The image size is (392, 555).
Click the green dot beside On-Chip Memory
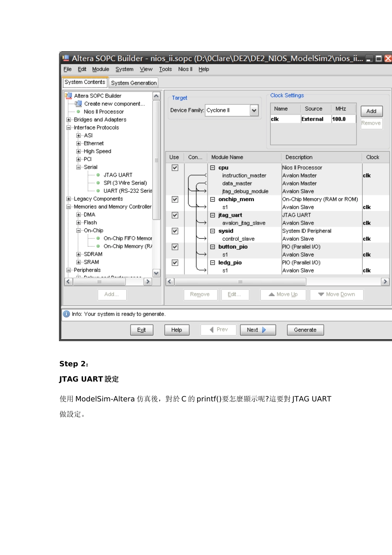[98, 246]
